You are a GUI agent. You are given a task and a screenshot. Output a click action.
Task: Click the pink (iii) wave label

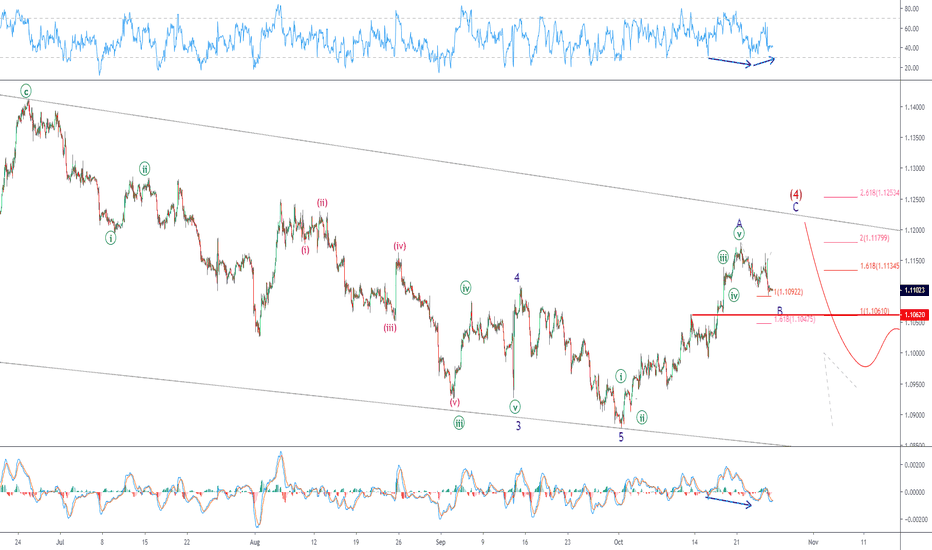(390, 328)
